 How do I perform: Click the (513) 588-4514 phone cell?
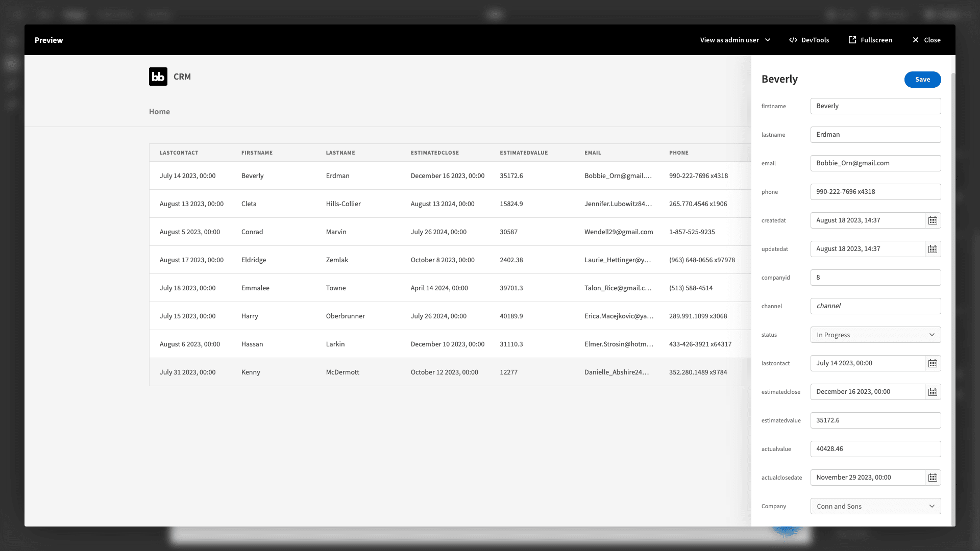(691, 288)
